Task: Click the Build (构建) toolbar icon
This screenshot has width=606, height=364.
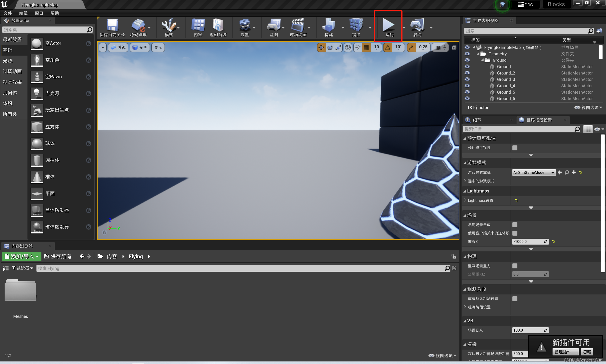Action: pyautogui.click(x=328, y=25)
